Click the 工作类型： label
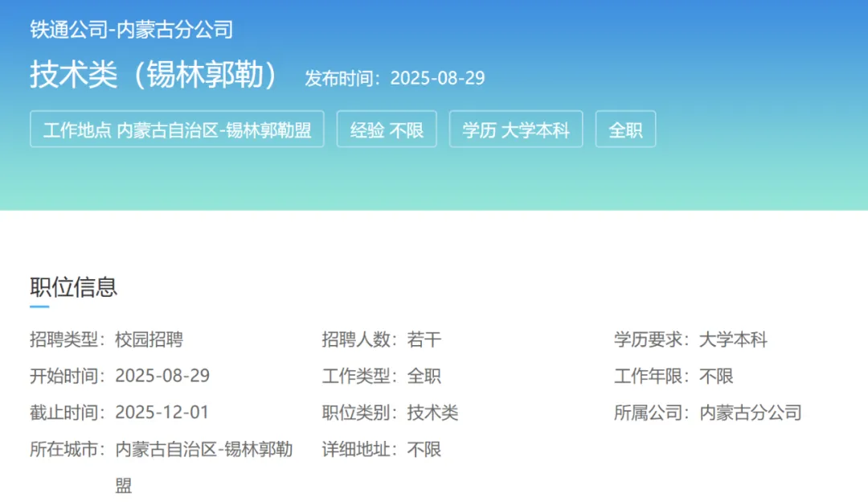868x502 pixels. tap(360, 376)
